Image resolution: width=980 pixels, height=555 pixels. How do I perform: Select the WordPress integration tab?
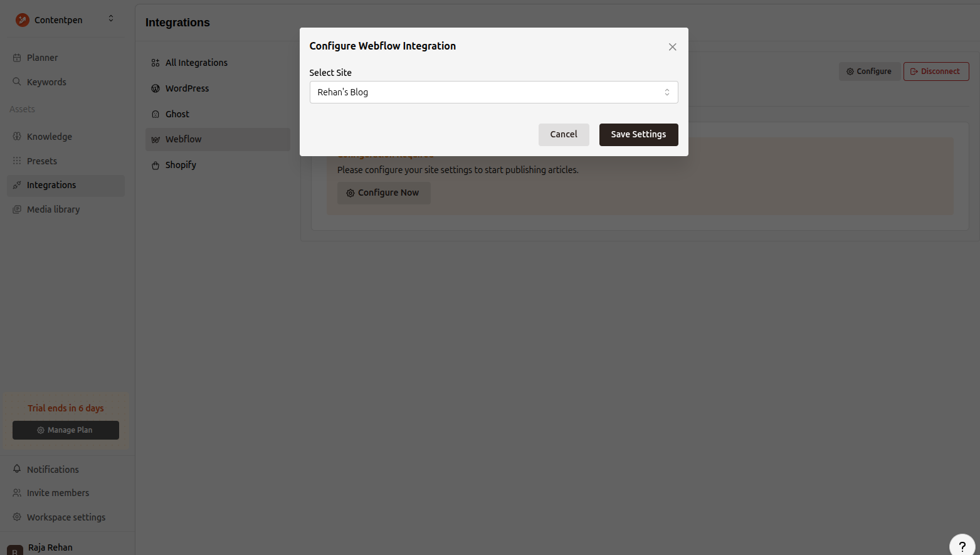187,88
